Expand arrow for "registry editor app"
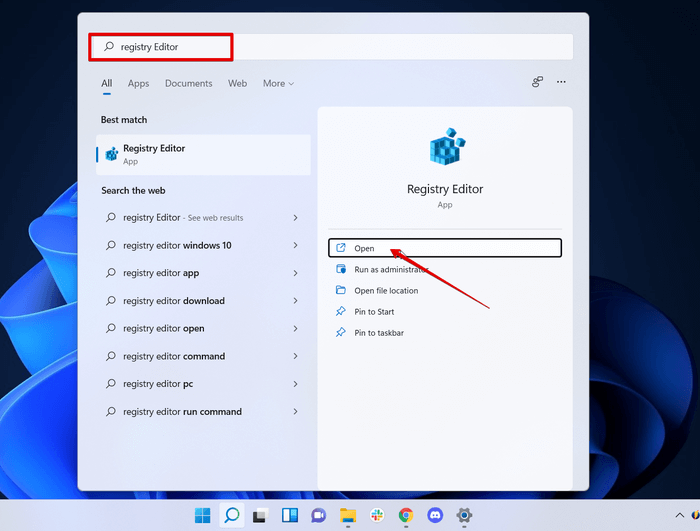The width and height of the screenshot is (700, 531). (295, 273)
